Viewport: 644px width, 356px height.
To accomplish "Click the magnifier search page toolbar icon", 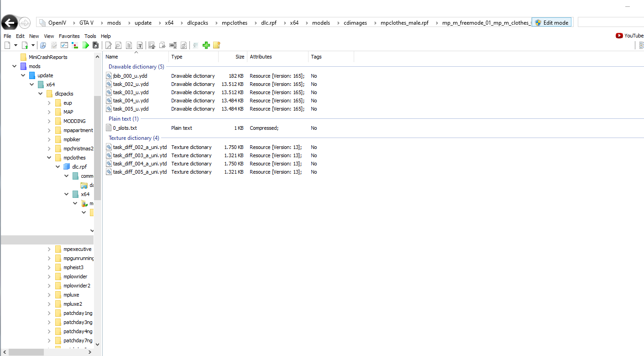I will click(118, 45).
